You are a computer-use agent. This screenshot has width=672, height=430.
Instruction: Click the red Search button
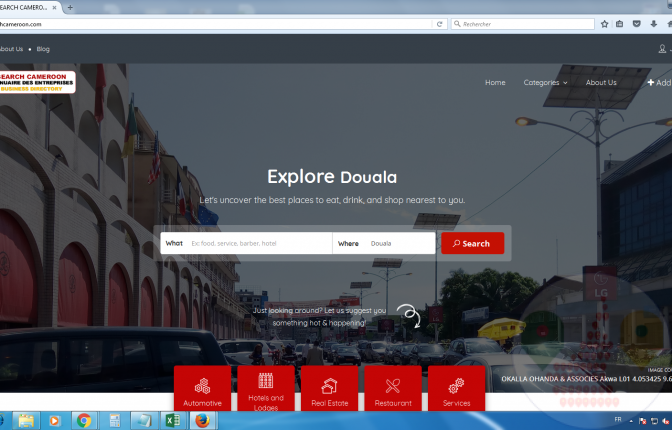pos(473,243)
